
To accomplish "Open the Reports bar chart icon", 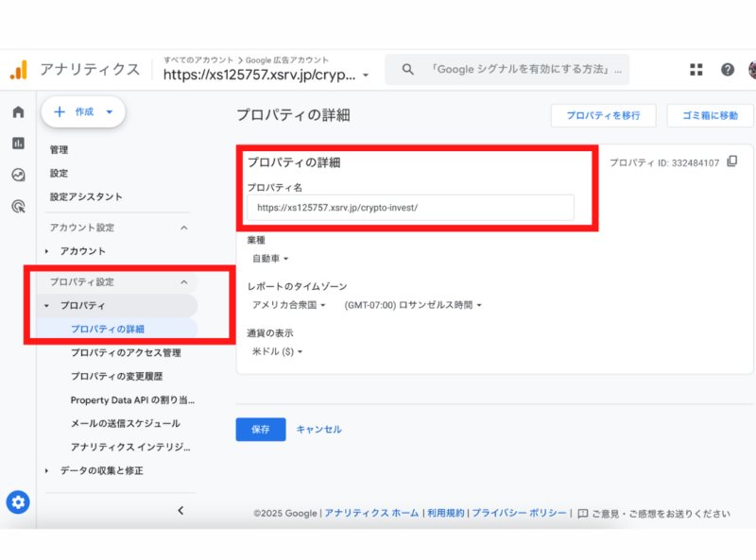I will click(x=18, y=144).
